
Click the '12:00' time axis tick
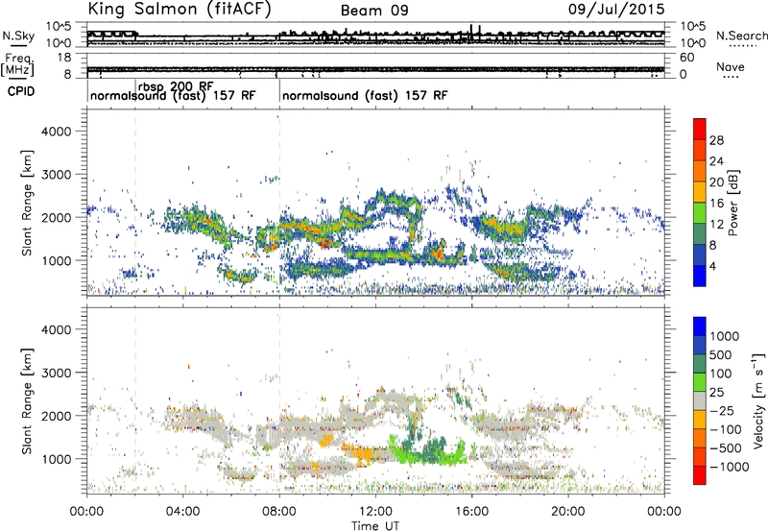click(x=375, y=512)
